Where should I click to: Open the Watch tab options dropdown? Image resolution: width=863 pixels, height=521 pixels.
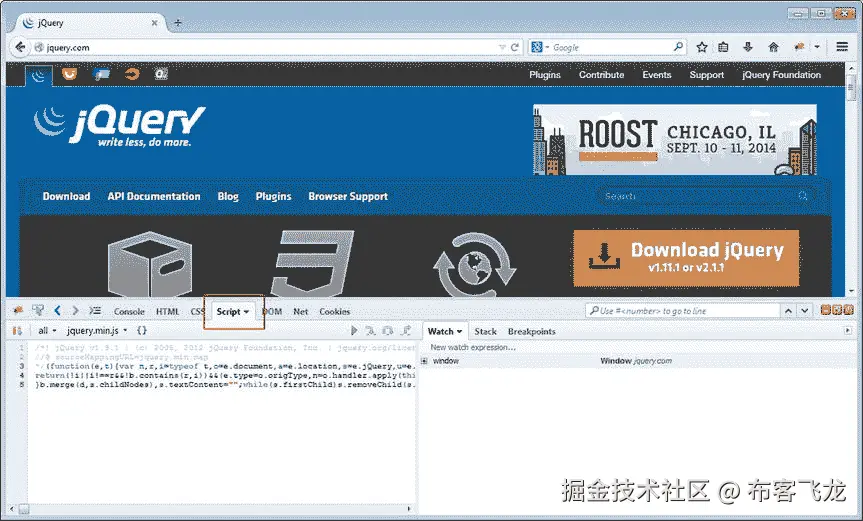pyautogui.click(x=460, y=332)
